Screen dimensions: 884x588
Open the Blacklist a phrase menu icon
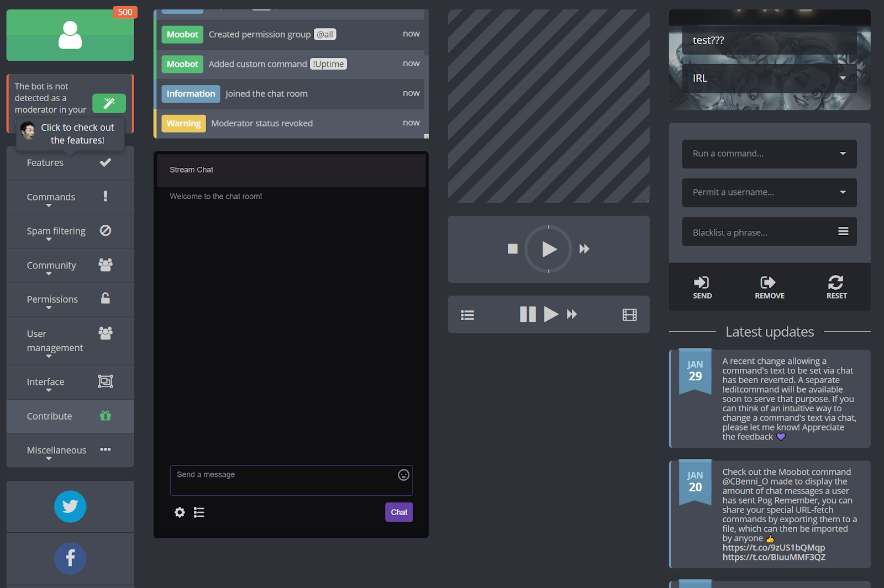pos(843,231)
